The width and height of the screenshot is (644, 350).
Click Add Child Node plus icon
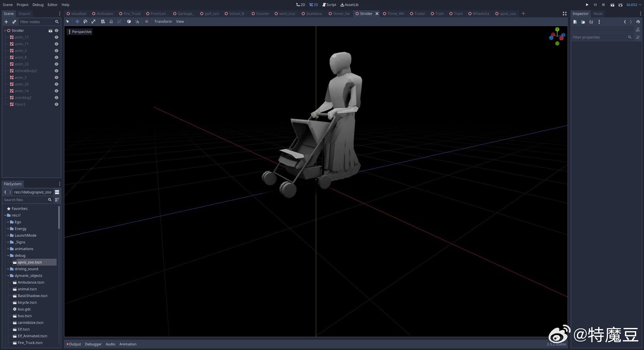6,22
